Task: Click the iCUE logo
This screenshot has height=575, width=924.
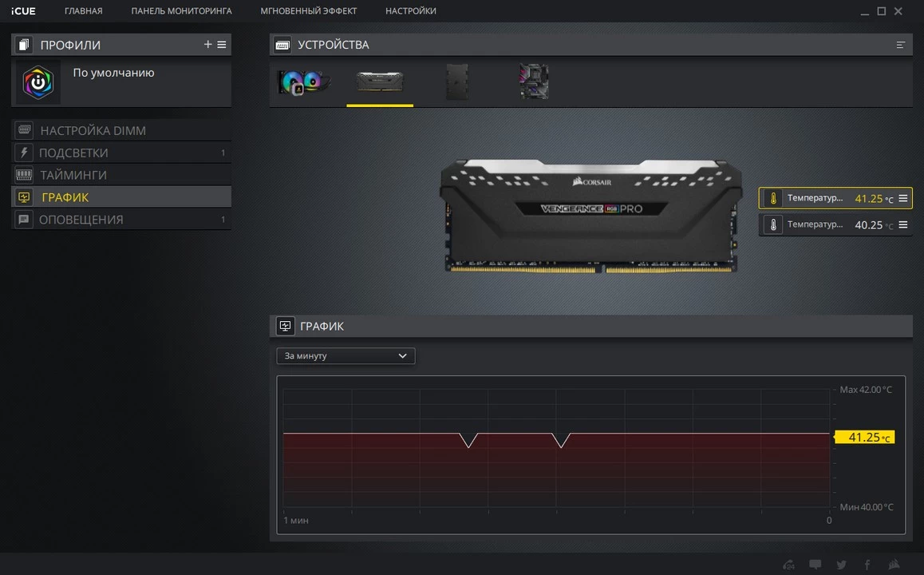Action: pos(24,11)
